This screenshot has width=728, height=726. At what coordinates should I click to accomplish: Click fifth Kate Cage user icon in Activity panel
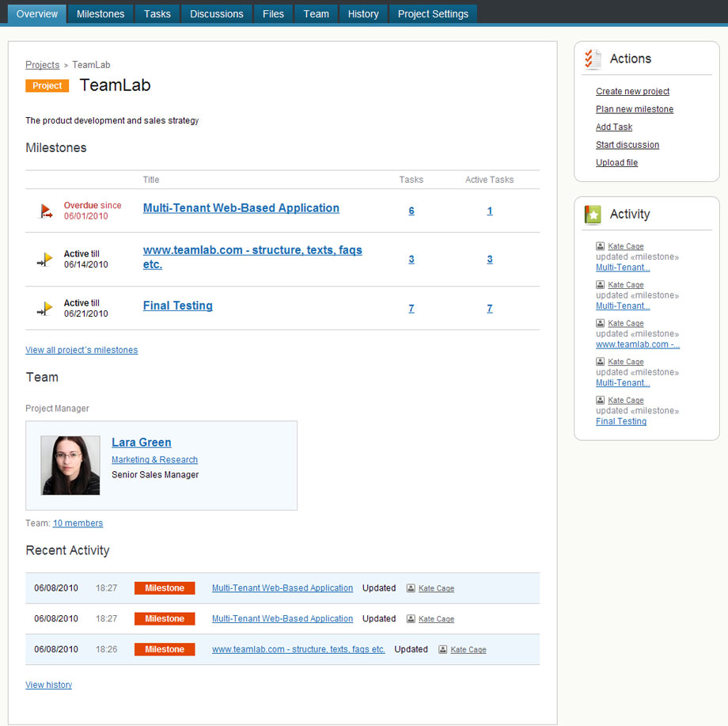click(601, 401)
